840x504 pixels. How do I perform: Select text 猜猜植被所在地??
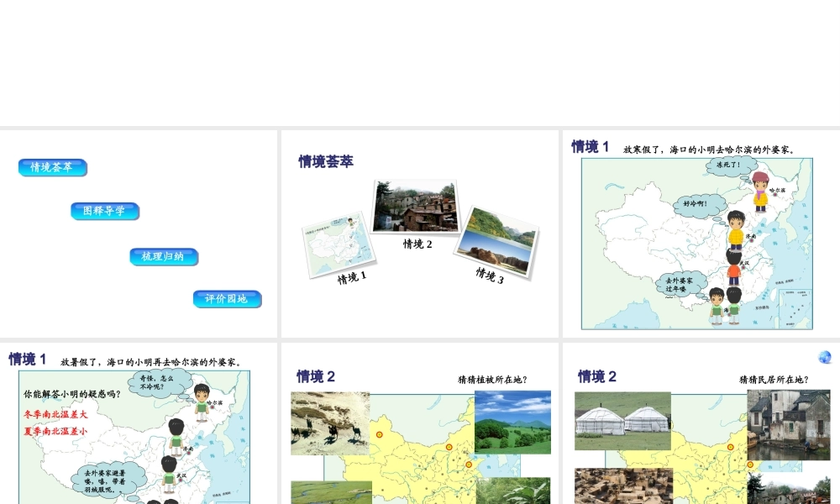tap(492, 380)
